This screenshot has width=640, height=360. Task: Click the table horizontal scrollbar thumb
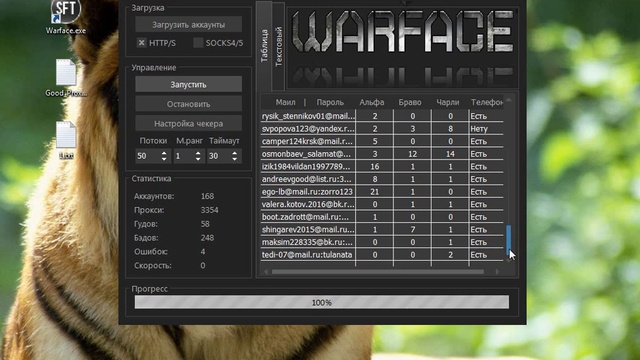[378, 271]
